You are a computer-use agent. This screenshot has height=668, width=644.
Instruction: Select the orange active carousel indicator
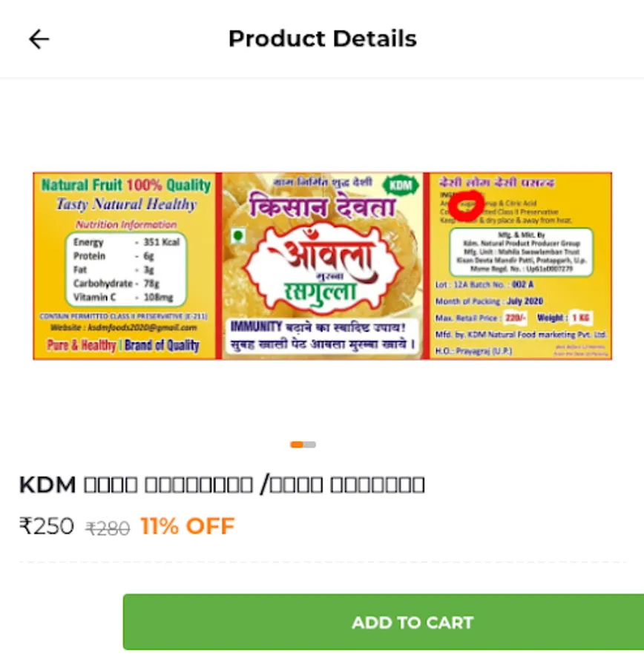[x=297, y=445]
